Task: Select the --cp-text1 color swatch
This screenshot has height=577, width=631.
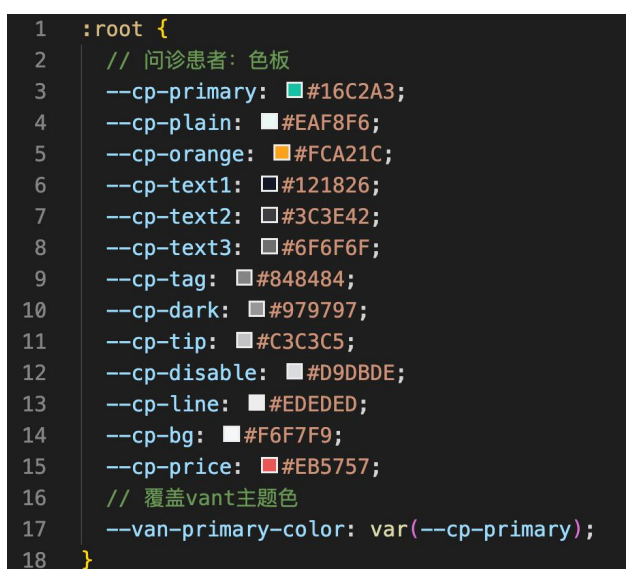Action: click(x=268, y=184)
